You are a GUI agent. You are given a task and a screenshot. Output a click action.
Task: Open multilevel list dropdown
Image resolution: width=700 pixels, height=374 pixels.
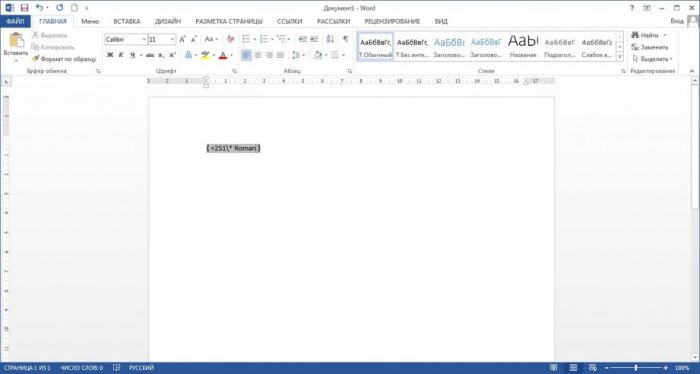point(289,39)
